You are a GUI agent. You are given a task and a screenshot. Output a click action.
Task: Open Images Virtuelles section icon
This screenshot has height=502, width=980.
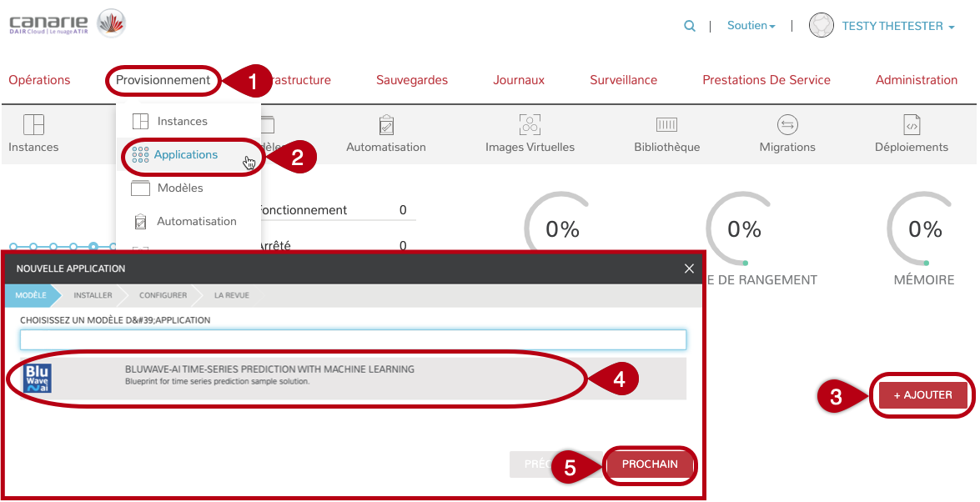tap(530, 126)
